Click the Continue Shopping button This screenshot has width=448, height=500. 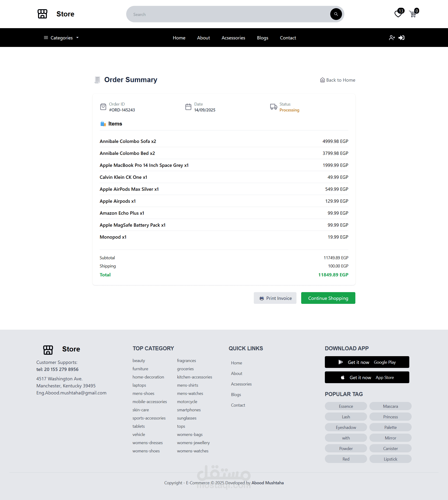pos(328,298)
